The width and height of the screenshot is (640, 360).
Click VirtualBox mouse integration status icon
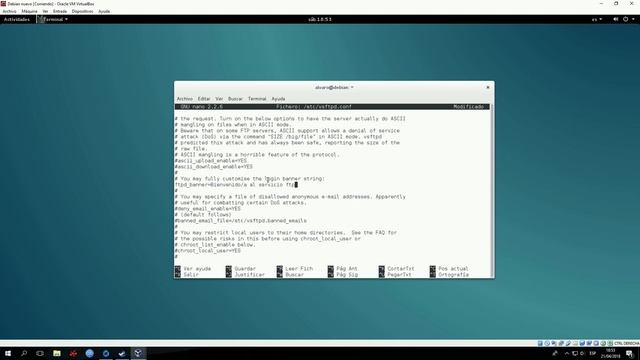coord(604,343)
